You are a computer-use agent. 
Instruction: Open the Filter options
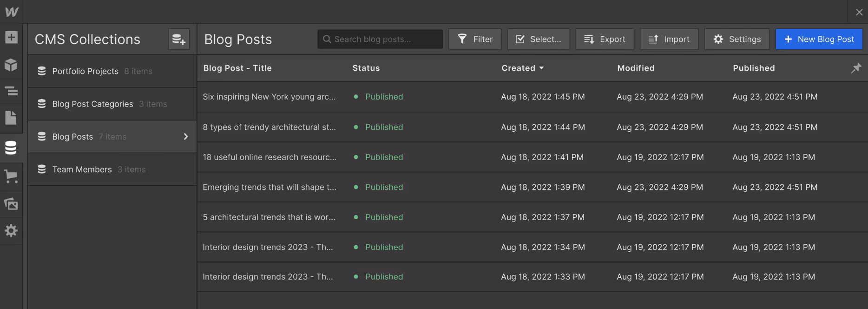point(475,39)
